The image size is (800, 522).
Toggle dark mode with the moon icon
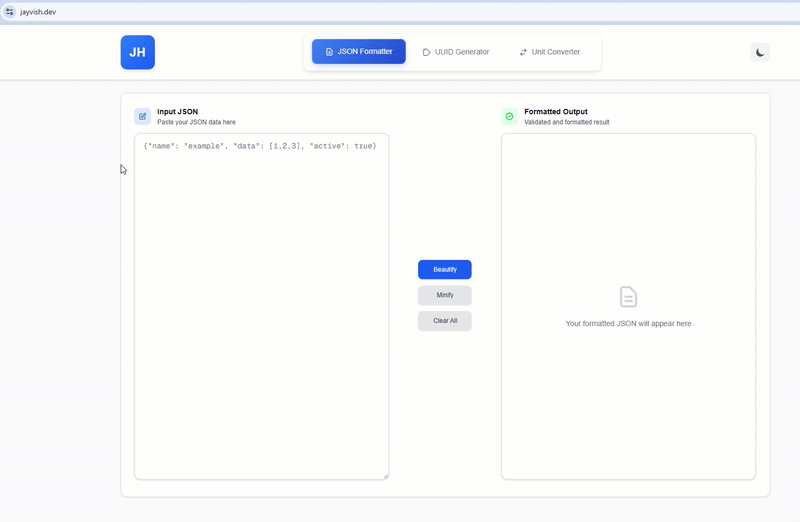[760, 52]
